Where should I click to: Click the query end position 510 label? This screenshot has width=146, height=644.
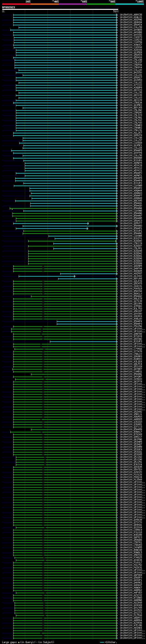(115, 11)
